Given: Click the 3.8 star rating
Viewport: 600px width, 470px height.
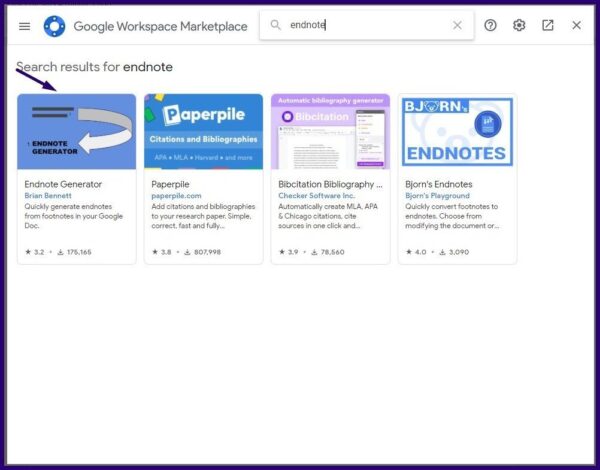Looking at the screenshot, I should click(x=162, y=252).
